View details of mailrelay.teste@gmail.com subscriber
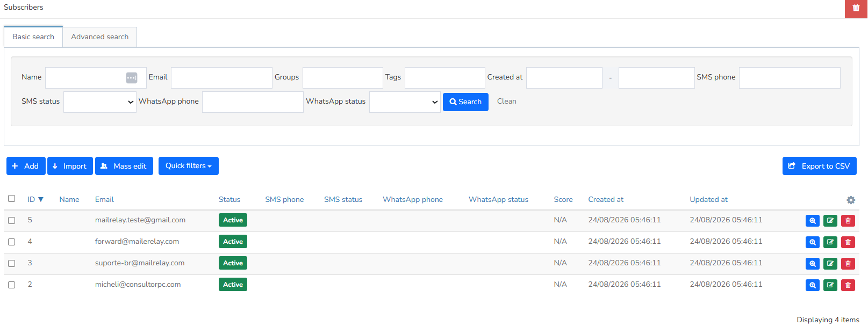The width and height of the screenshot is (868, 326). [x=813, y=221]
